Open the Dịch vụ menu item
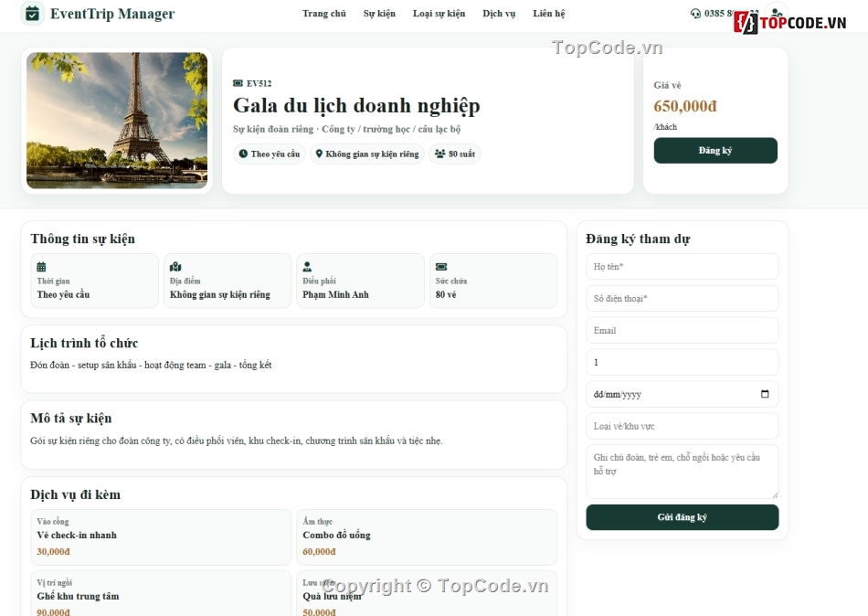The width and height of the screenshot is (868, 616). pyautogui.click(x=499, y=14)
